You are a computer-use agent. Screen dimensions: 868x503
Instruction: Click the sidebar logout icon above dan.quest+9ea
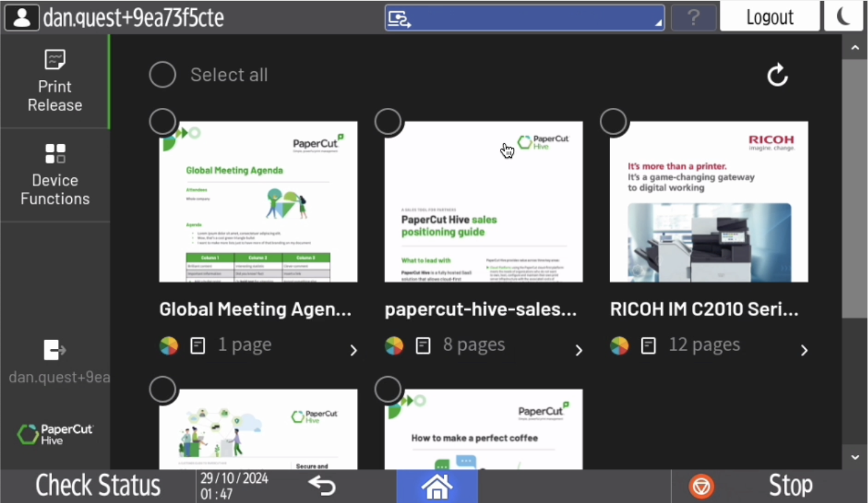click(x=54, y=350)
